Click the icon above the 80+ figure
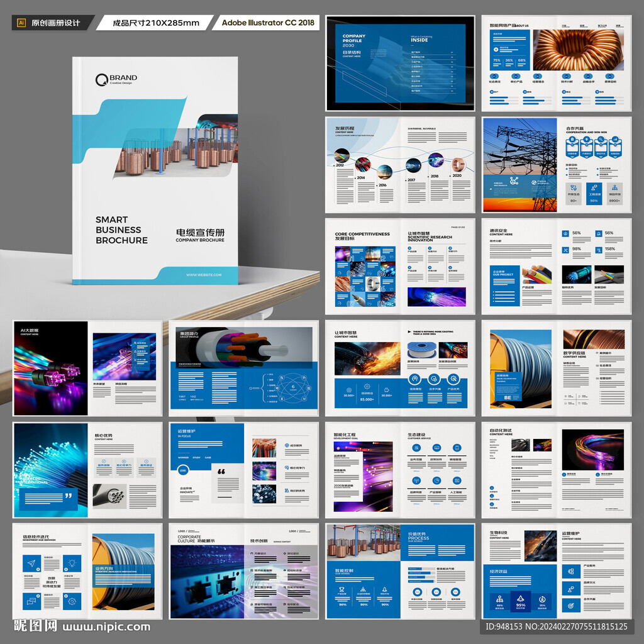Screen dimensions: 644x644 coord(574,188)
